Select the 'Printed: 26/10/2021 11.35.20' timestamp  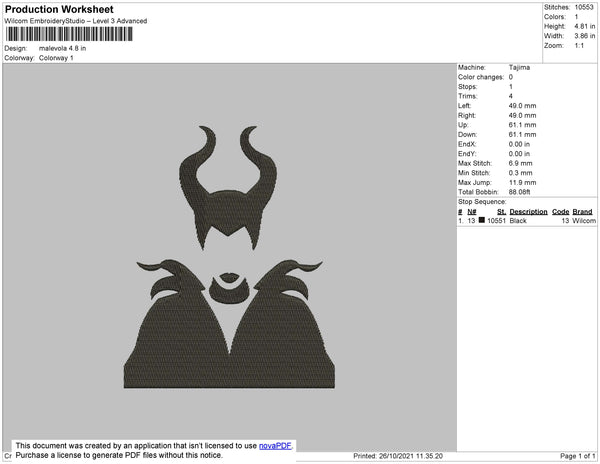point(398,456)
